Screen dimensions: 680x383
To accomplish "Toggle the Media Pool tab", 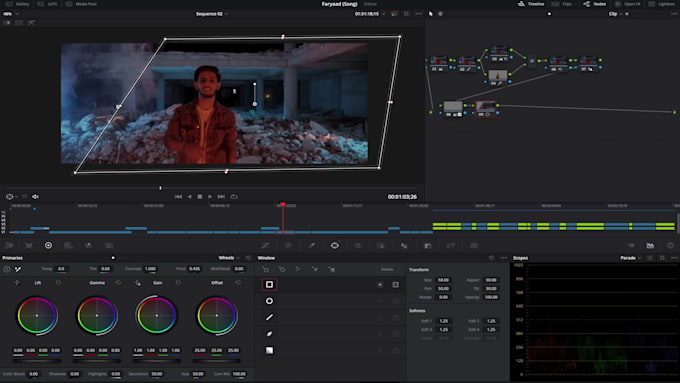I will (x=81, y=4).
